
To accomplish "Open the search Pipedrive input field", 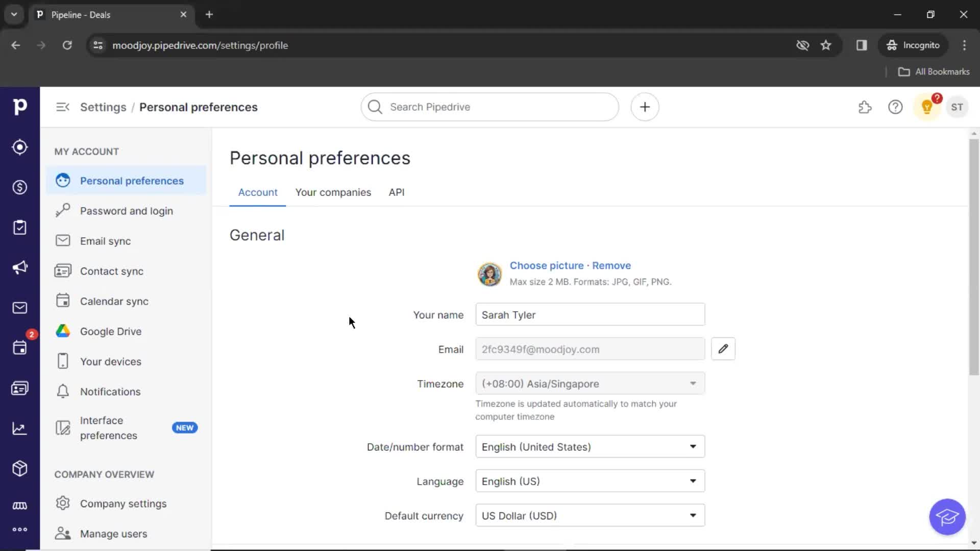I will pos(490,107).
